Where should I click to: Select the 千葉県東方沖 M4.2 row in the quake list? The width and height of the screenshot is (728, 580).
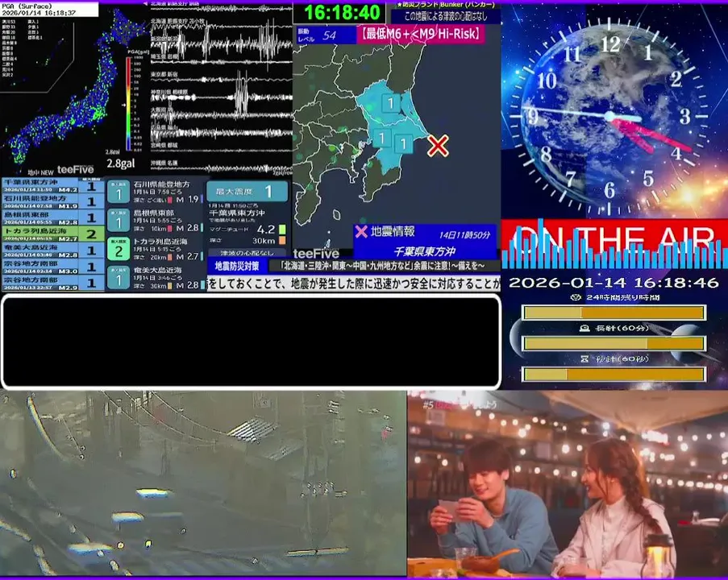click(x=52, y=185)
